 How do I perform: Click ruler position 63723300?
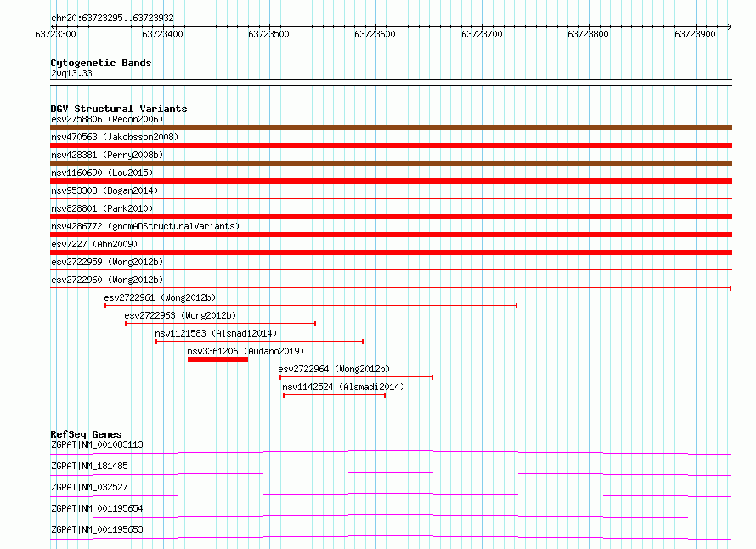55,34
